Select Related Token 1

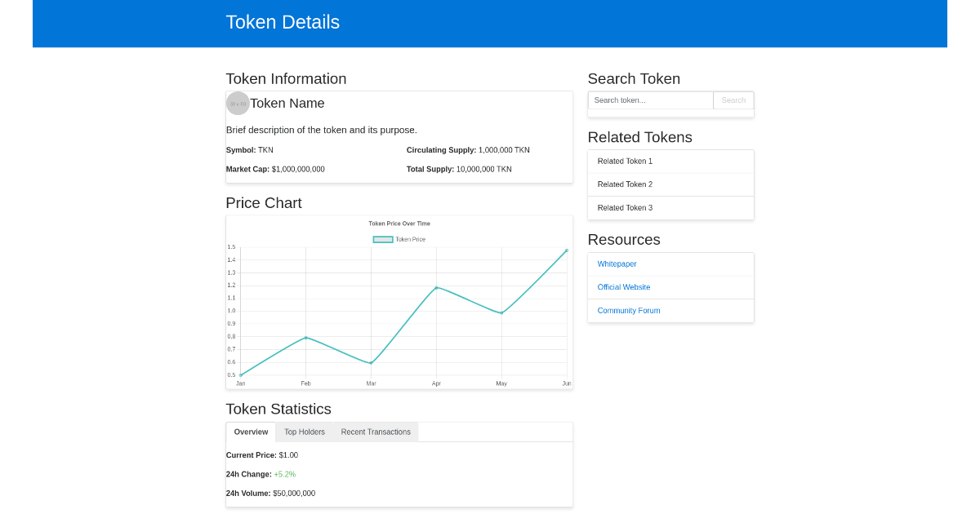pos(625,161)
